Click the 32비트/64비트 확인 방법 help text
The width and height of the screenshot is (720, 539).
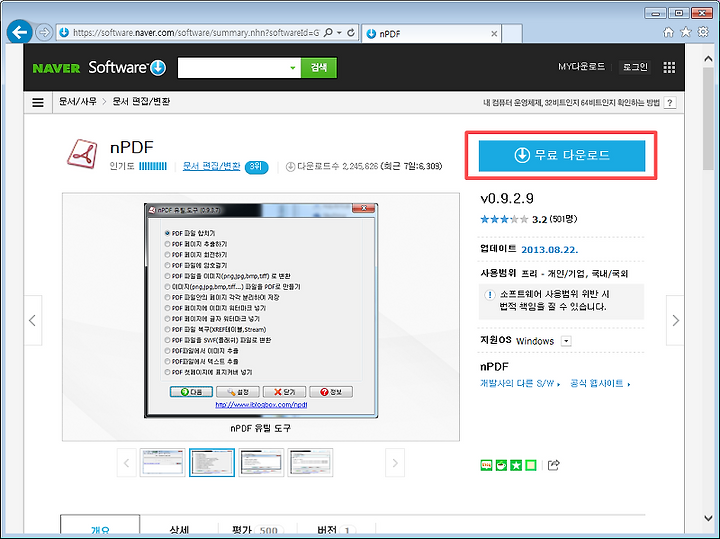(x=571, y=103)
